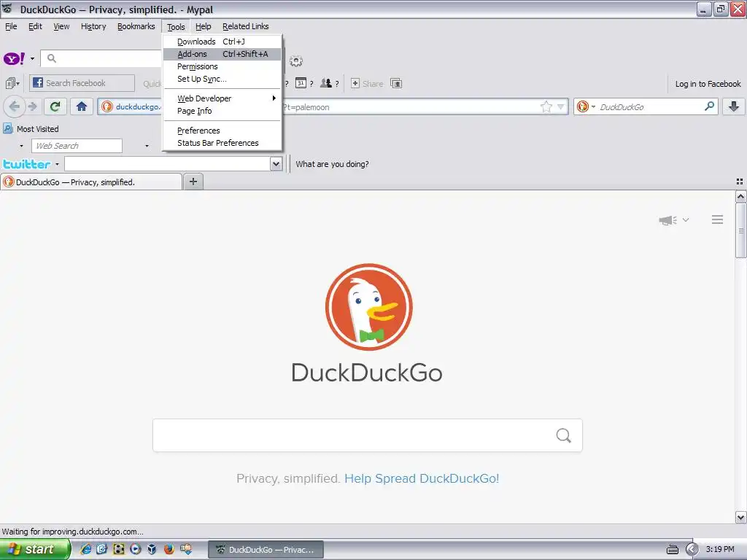Open Preferences from the Tools menu
The image size is (747, 560).
[x=222, y=130]
